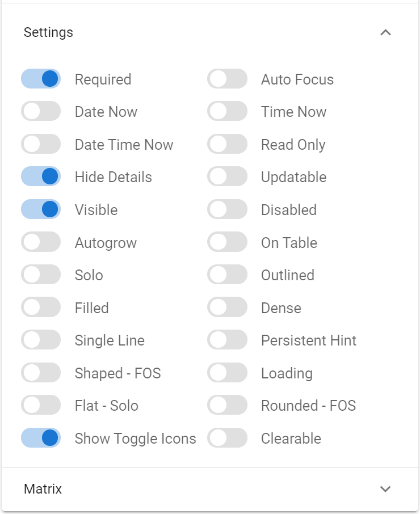
Task: Enable the Auto Focus switch
Action: (x=227, y=79)
